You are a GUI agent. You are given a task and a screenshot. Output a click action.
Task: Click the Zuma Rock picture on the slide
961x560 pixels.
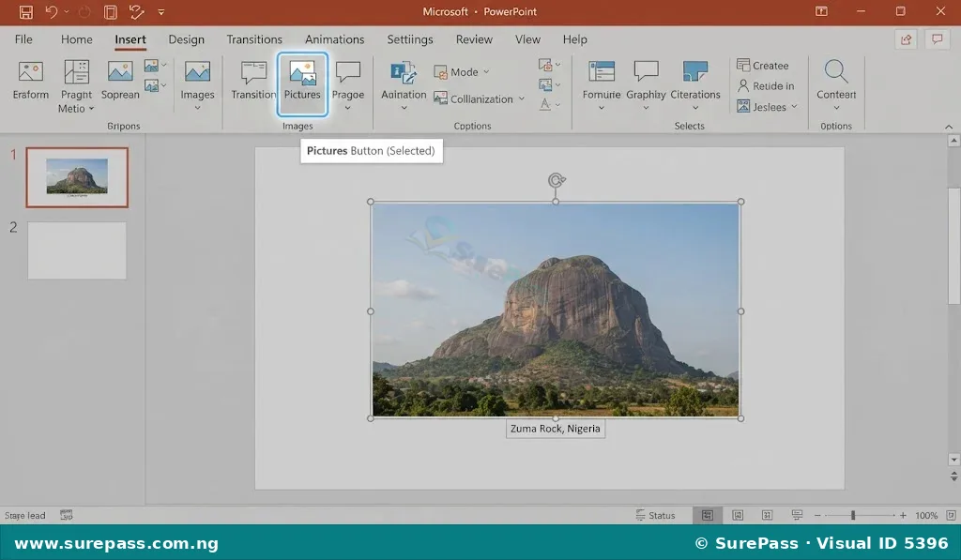(556, 310)
